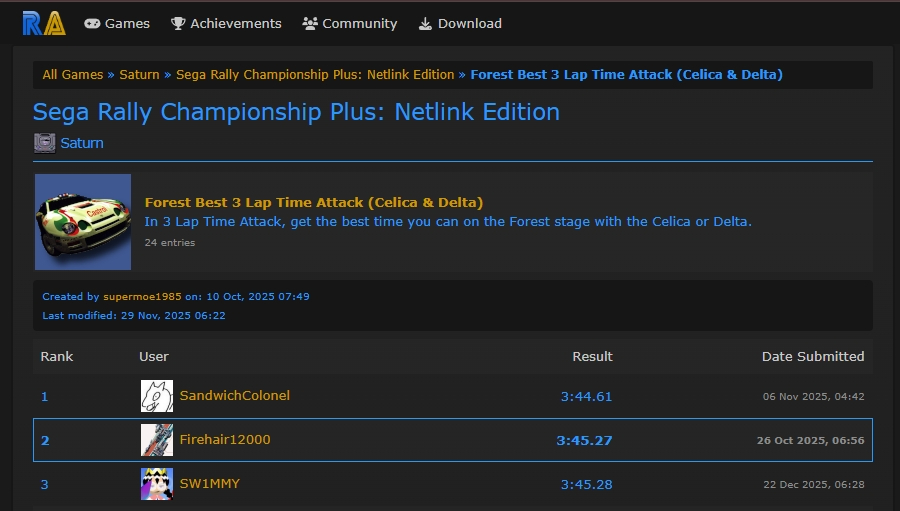Image resolution: width=900 pixels, height=511 pixels.
Task: Select Saturn in the breadcrumb trail
Action: (x=139, y=75)
